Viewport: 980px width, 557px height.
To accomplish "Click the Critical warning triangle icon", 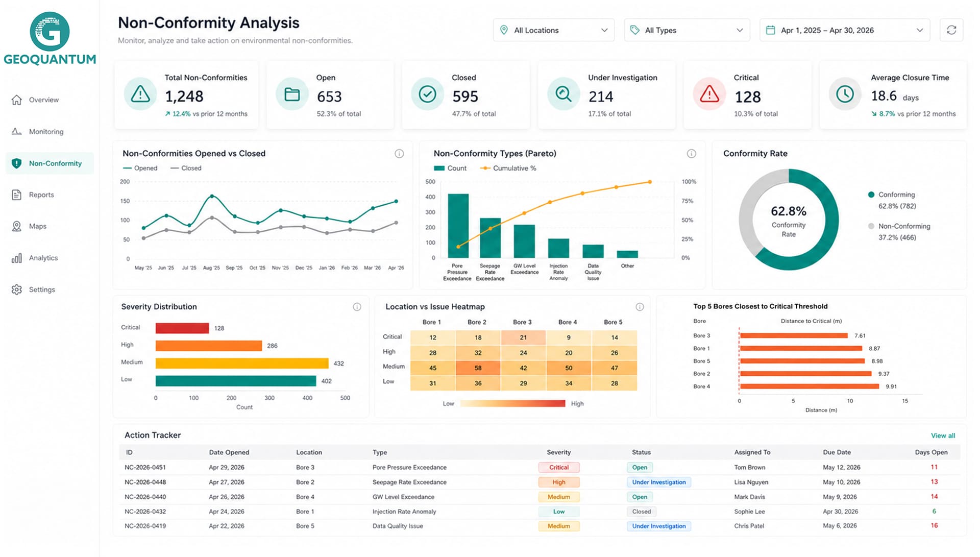I will pos(709,94).
